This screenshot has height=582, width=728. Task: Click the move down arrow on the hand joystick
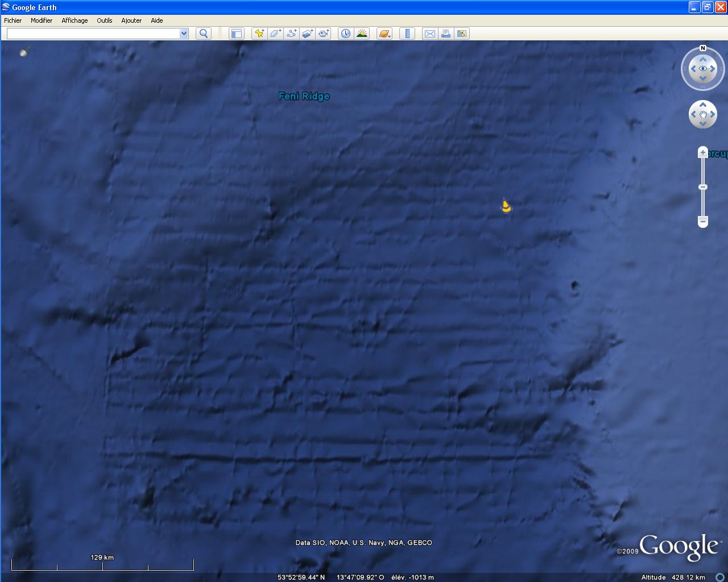[x=703, y=124]
